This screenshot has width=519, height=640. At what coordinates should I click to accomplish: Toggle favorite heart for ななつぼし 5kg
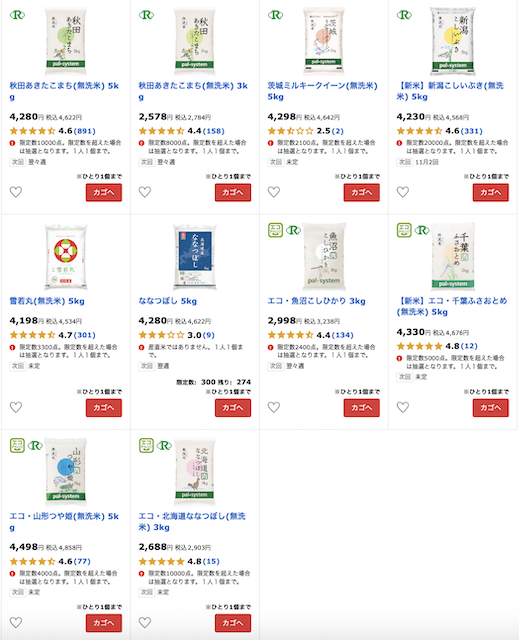(145, 407)
